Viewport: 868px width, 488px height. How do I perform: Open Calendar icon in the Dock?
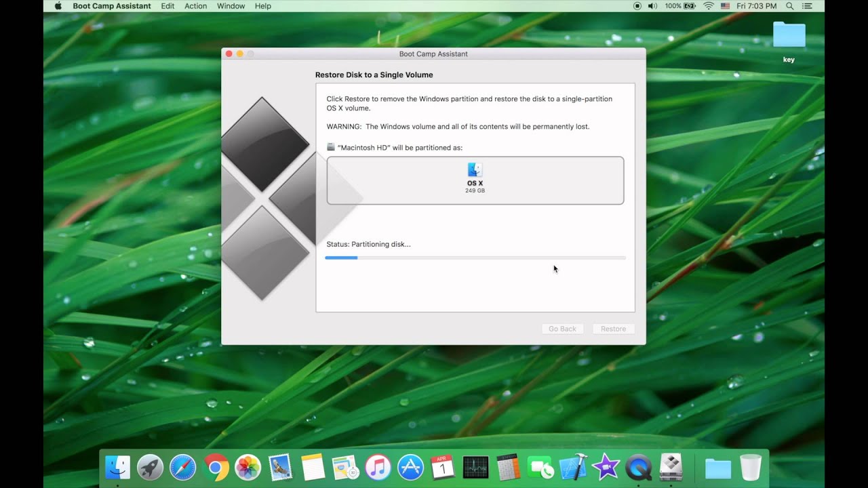click(443, 468)
